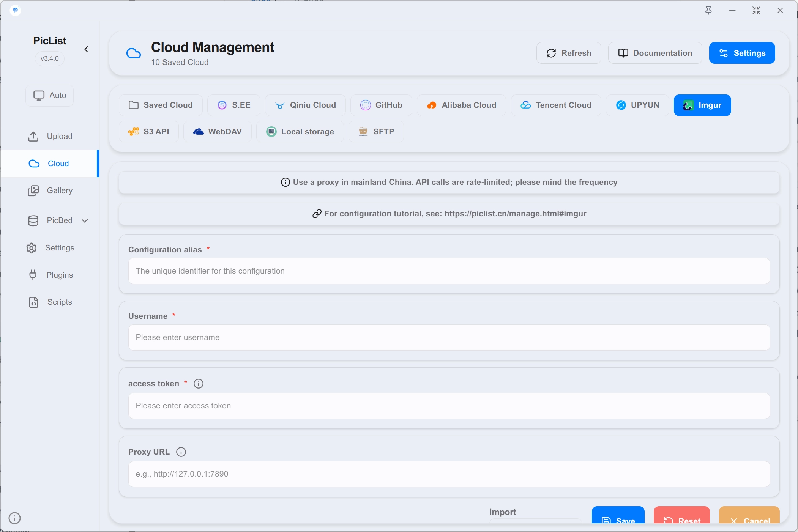Focus the access token input field

click(449, 406)
